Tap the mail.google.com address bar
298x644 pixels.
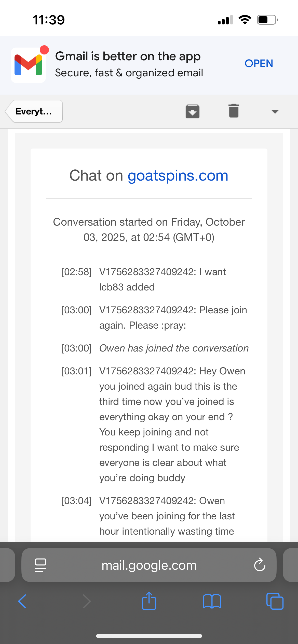(x=149, y=565)
